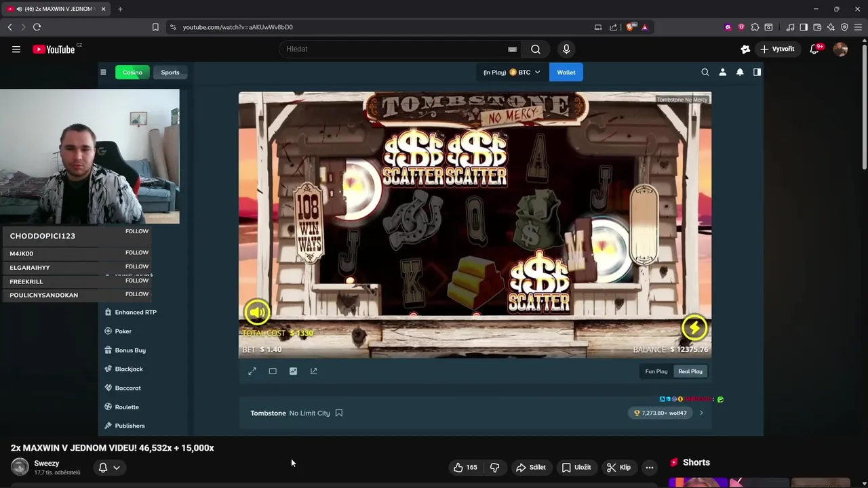
Task: Save video with Uložit button
Action: pyautogui.click(x=576, y=467)
